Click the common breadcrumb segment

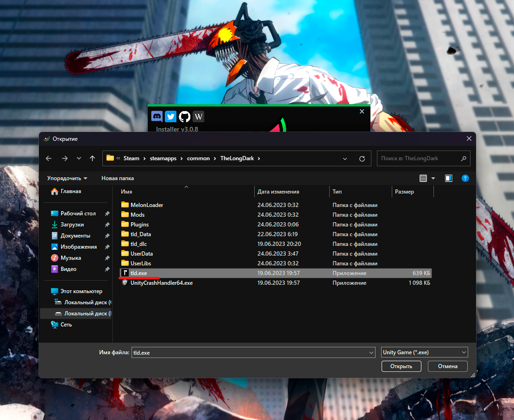pos(198,158)
